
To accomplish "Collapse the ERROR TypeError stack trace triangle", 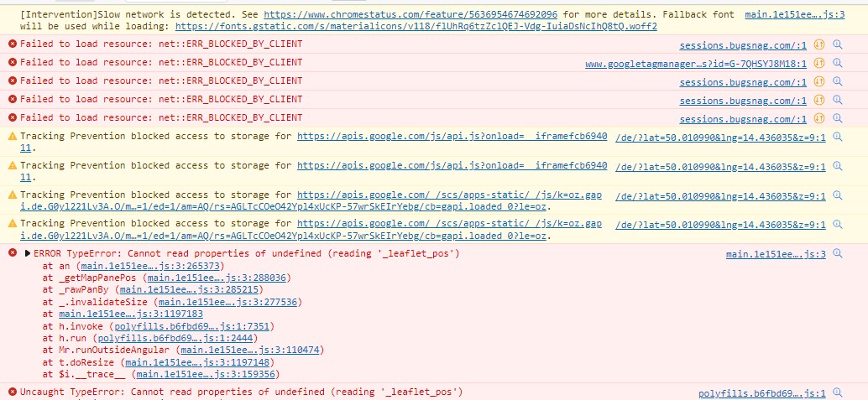I will point(28,253).
